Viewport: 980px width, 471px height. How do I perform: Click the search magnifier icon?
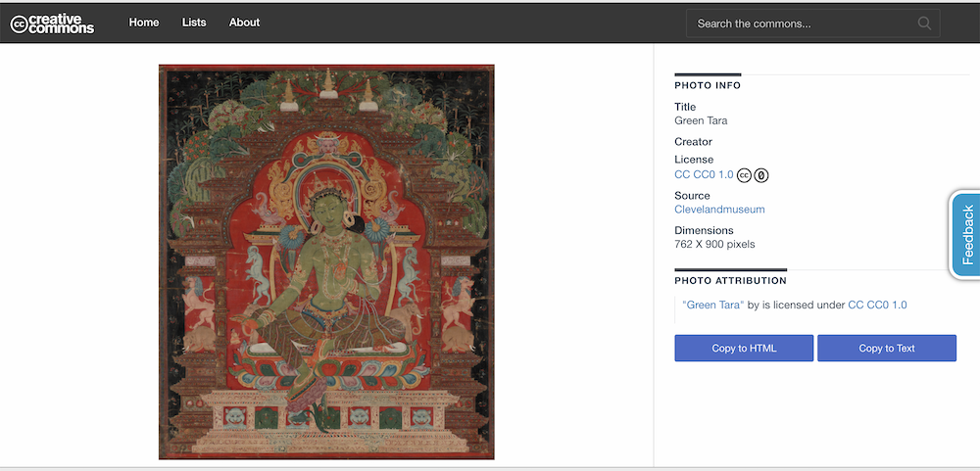pos(924,24)
